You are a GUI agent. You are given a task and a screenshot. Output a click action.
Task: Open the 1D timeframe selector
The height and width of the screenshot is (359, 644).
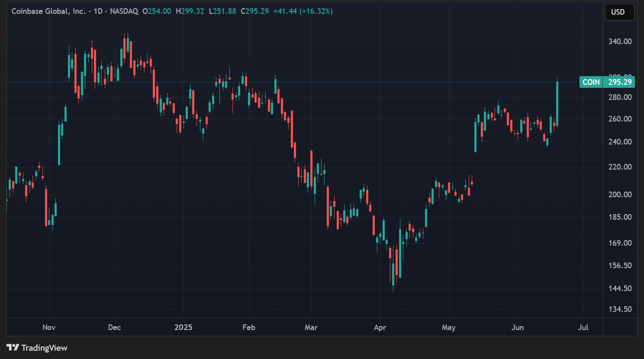pyautogui.click(x=99, y=12)
